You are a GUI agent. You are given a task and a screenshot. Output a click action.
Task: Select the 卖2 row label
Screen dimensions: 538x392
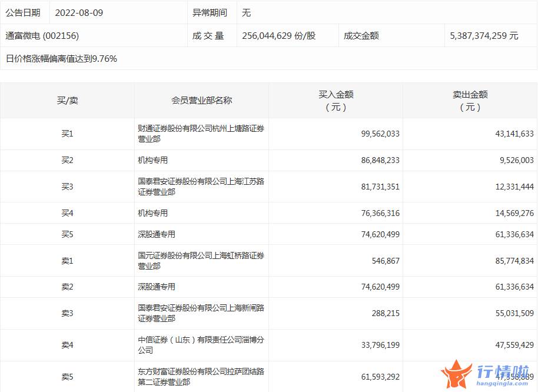coord(67,287)
